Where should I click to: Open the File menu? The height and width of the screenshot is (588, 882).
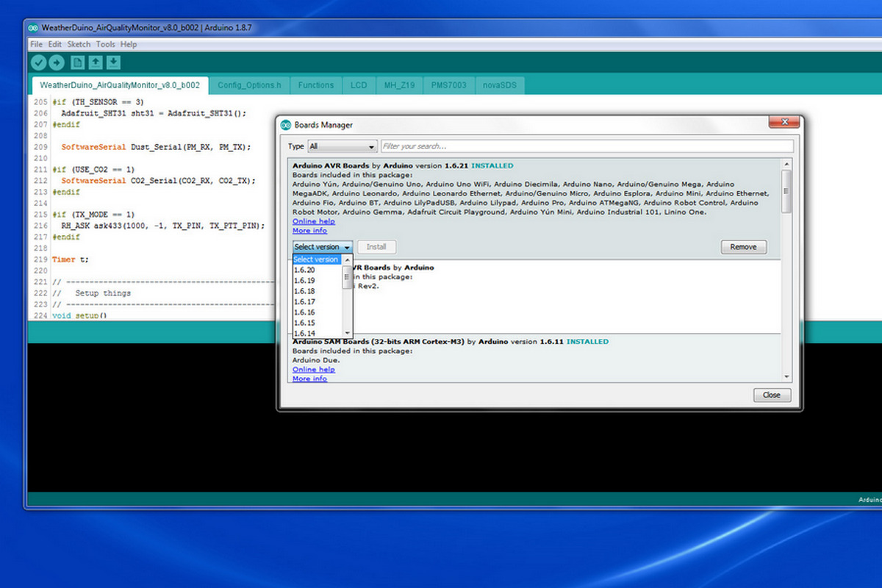(x=37, y=44)
